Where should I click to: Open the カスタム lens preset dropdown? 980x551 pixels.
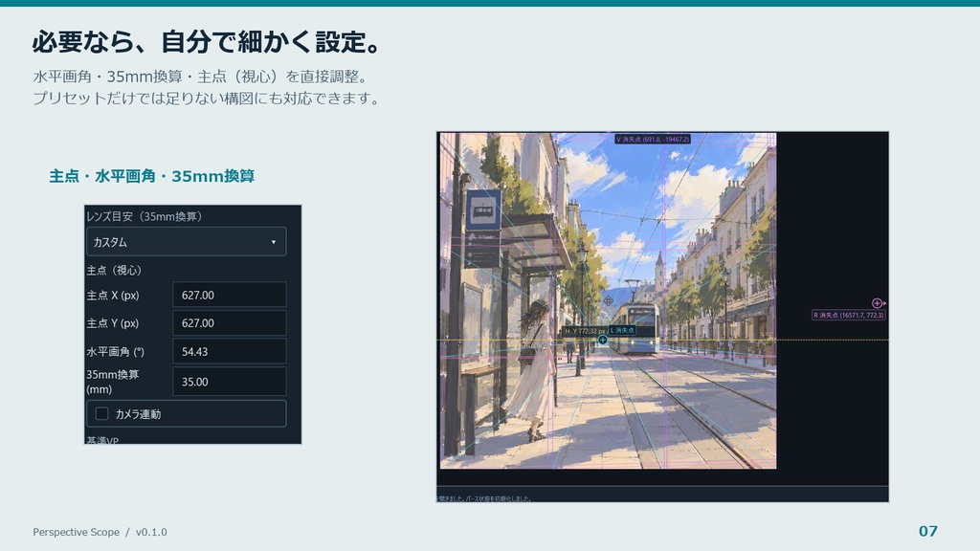(x=187, y=242)
